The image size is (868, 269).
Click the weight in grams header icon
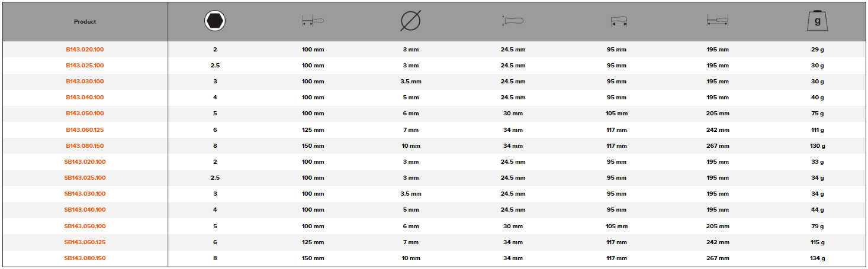817,21
